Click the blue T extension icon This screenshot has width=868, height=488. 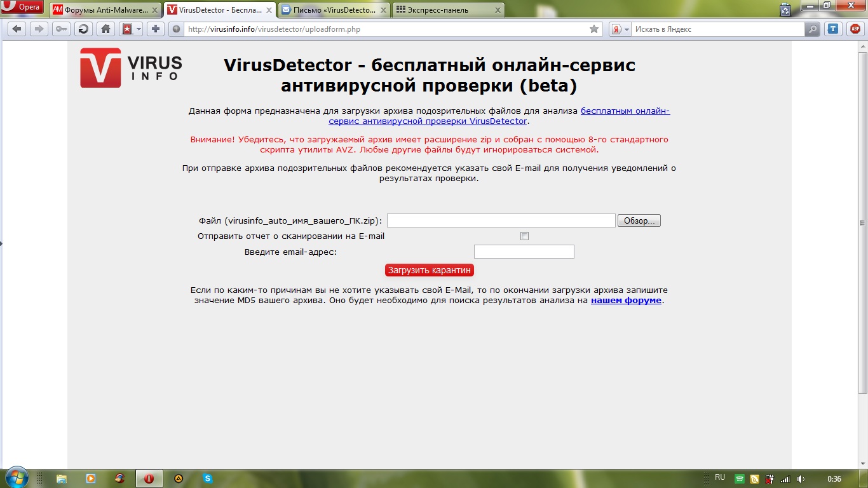point(832,29)
